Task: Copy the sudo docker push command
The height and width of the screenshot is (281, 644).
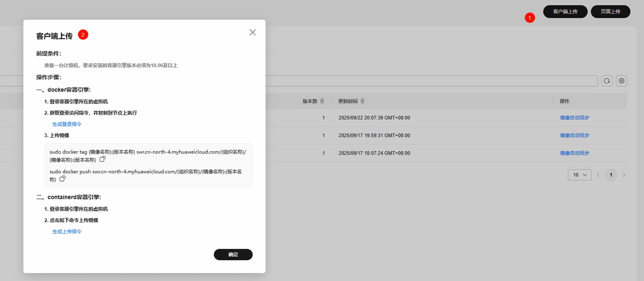Action: coord(62,179)
